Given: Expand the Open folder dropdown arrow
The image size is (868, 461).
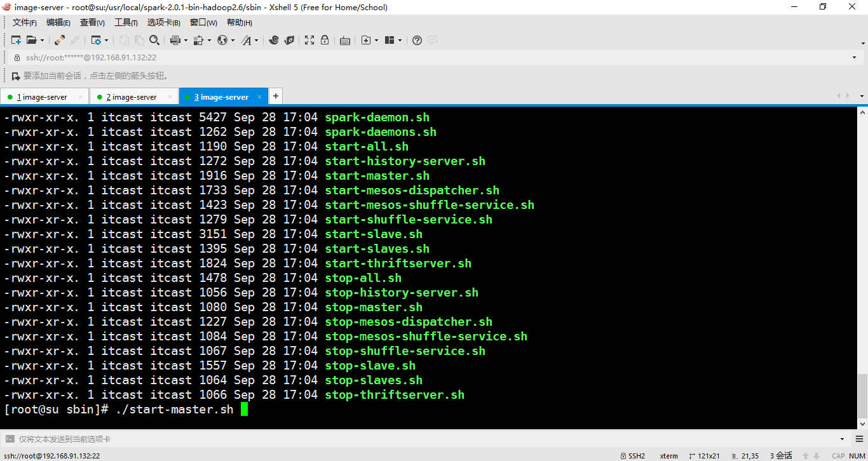Looking at the screenshot, I should pyautogui.click(x=42, y=40).
